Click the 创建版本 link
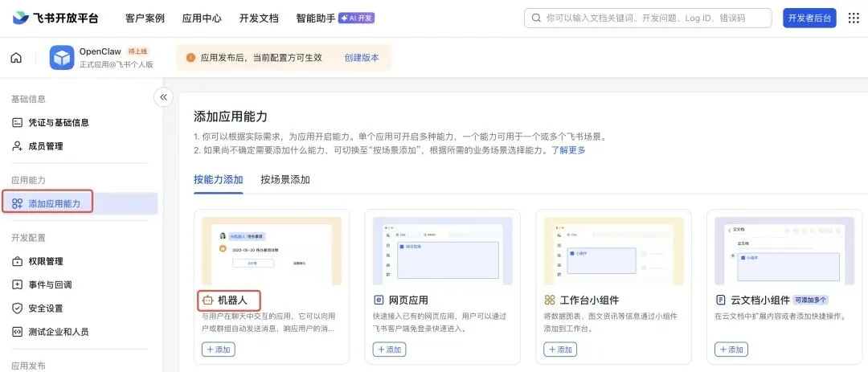 [362, 58]
